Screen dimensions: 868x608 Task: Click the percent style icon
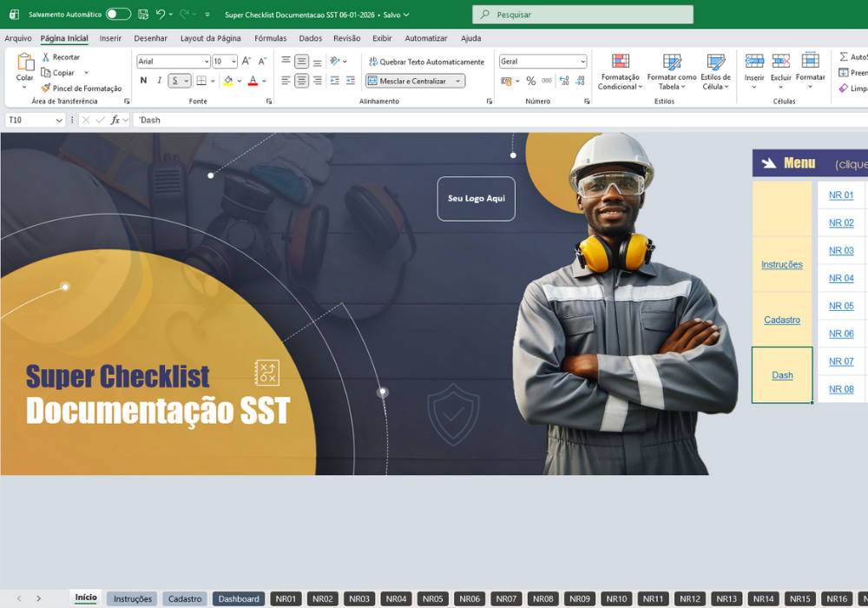pos(531,81)
